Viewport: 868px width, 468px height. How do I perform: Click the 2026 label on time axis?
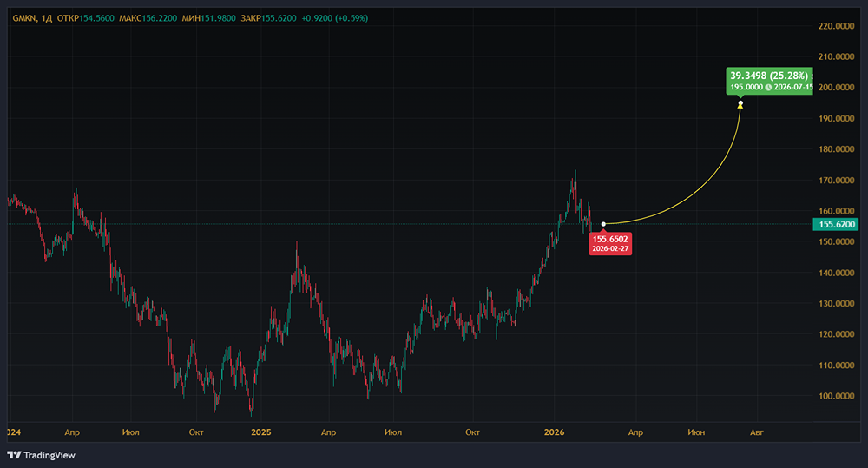[x=555, y=431]
